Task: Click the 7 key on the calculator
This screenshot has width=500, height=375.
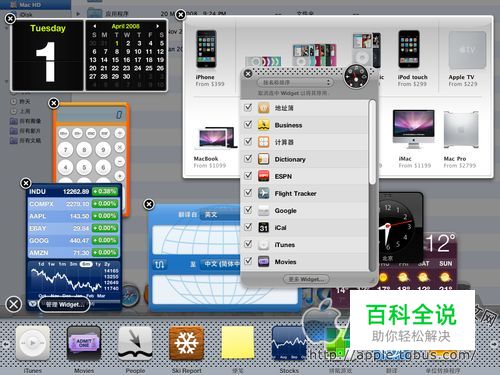Action: 65,150
